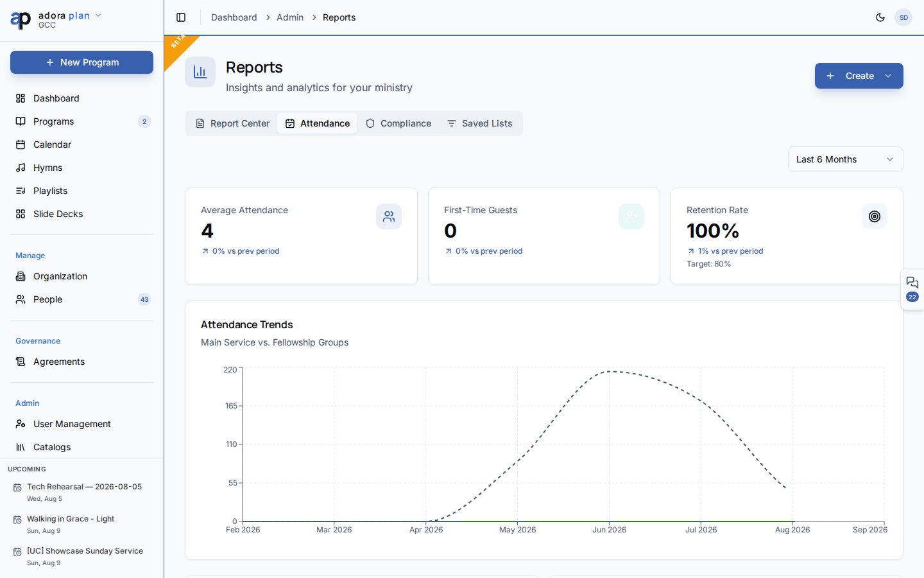The height and width of the screenshot is (578, 924).
Task: Open the Saved Lists tab
Action: (x=480, y=123)
